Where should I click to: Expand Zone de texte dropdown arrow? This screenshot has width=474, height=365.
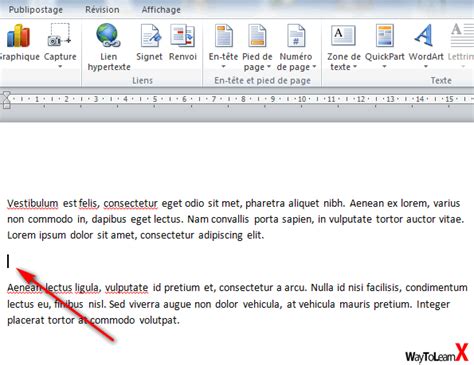[x=355, y=67]
